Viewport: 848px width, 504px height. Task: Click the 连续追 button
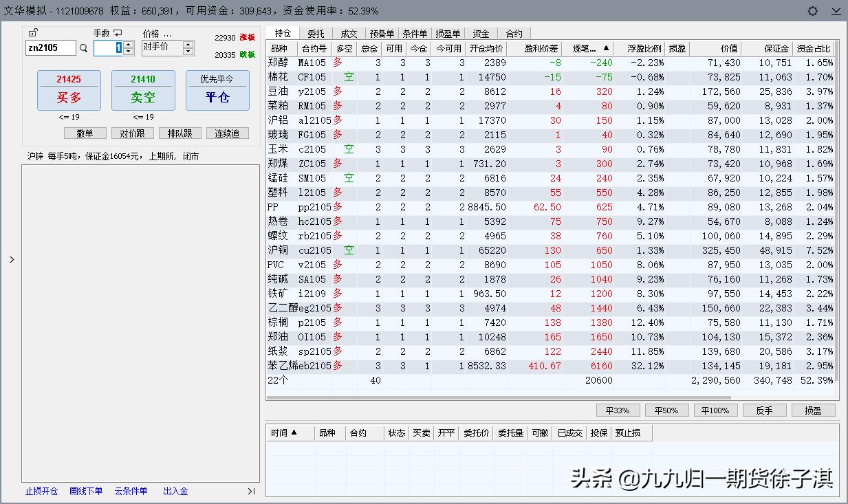coord(227,133)
